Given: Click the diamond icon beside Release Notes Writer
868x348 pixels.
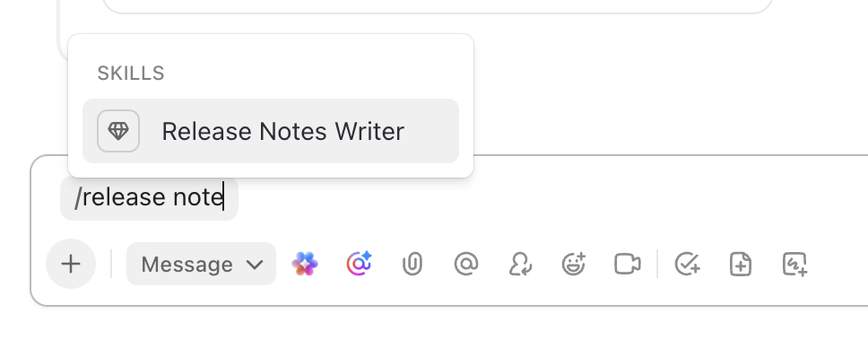Looking at the screenshot, I should 117,131.
